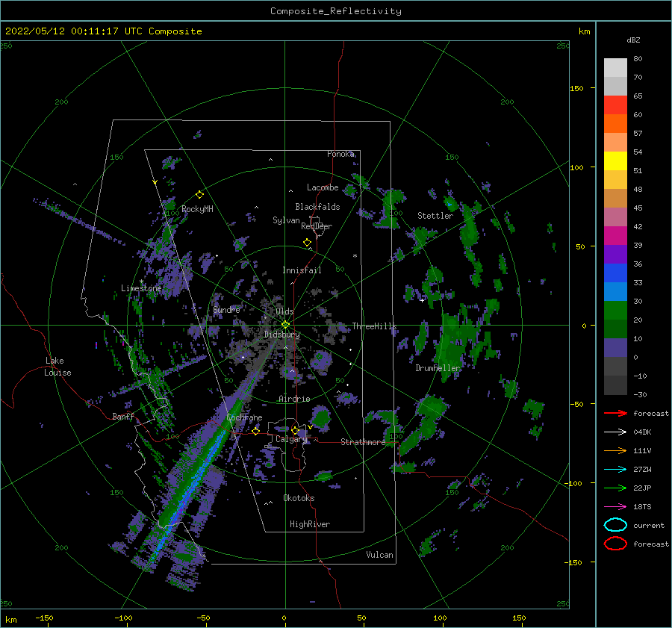Click the dBZ legend heading
672x628 pixels.
633,40
